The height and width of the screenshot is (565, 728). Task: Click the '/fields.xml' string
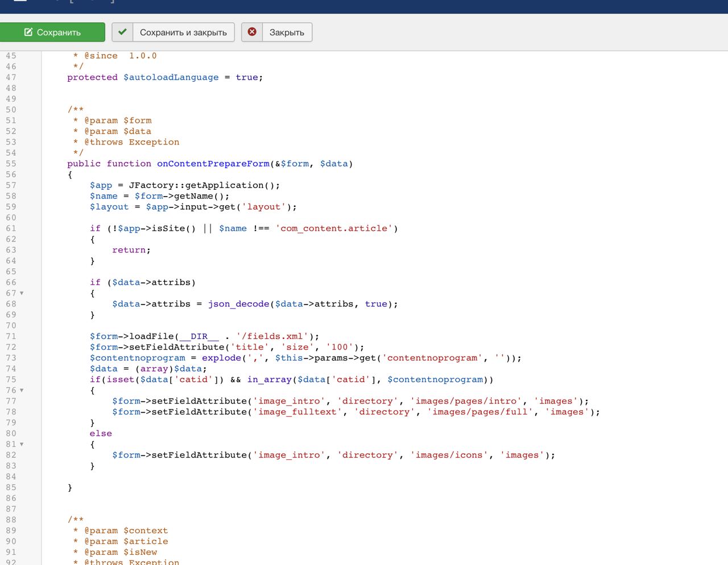[x=275, y=336]
